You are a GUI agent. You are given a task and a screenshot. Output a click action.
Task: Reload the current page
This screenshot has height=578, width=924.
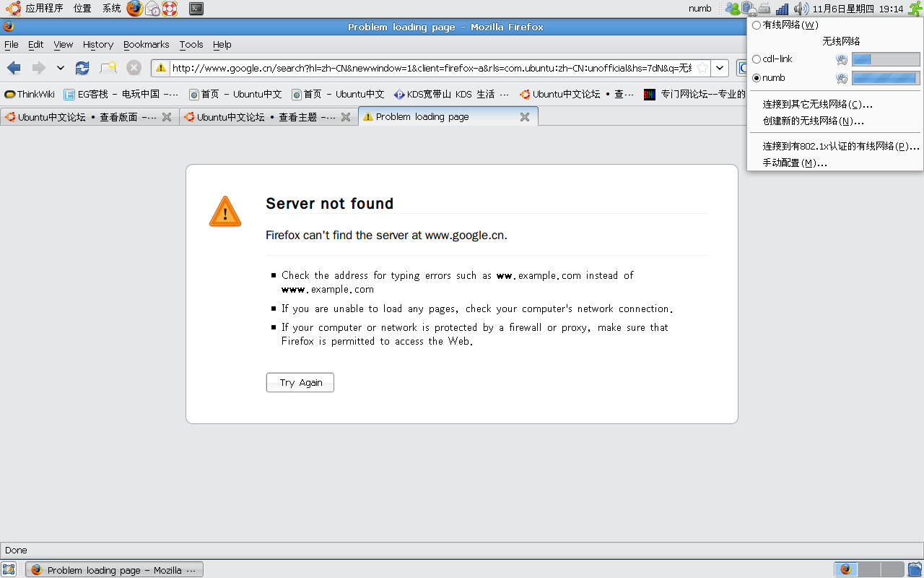point(82,68)
